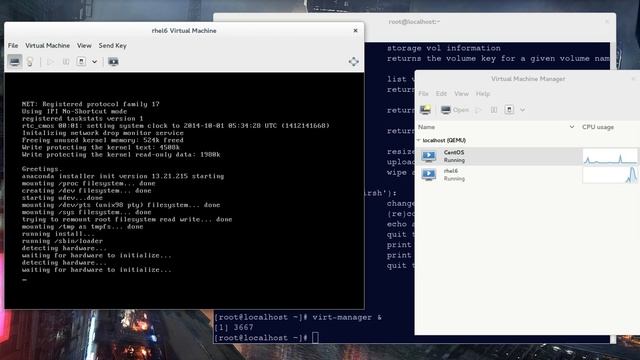Click Name column sort arrow
This screenshot has height=360, width=640.
pos(571,127)
